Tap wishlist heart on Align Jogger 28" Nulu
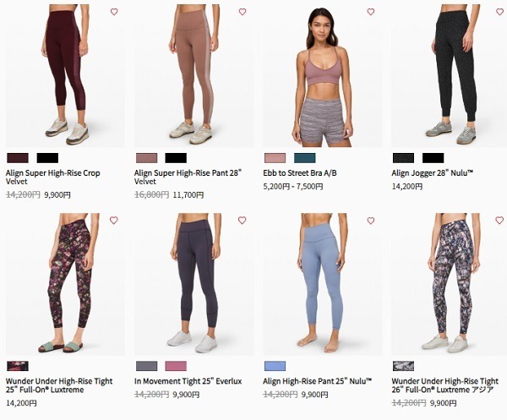The height and width of the screenshot is (420, 507). (x=499, y=12)
